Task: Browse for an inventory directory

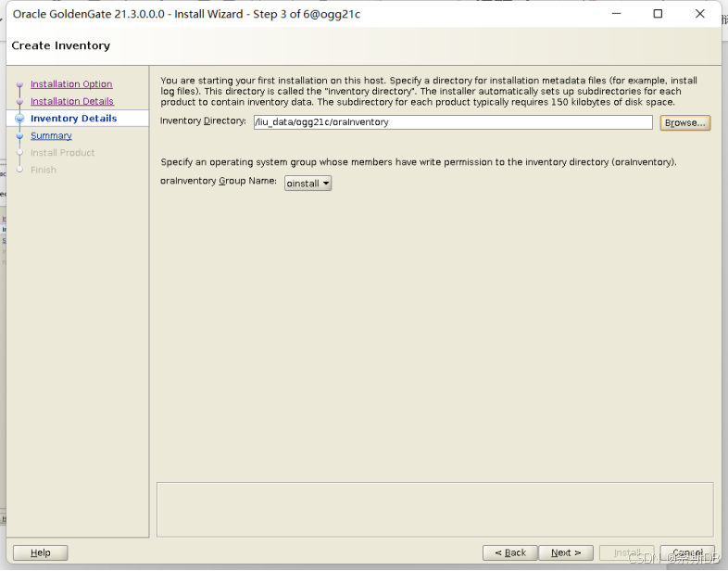Action: point(684,122)
